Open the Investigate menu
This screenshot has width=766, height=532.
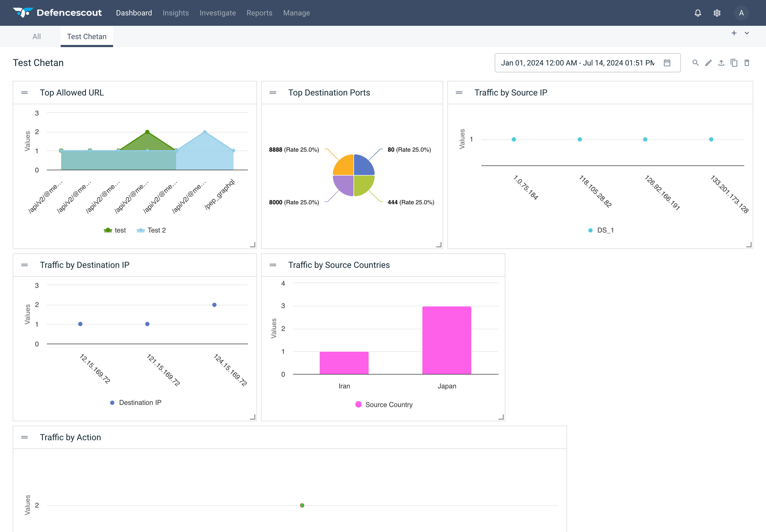coord(218,13)
